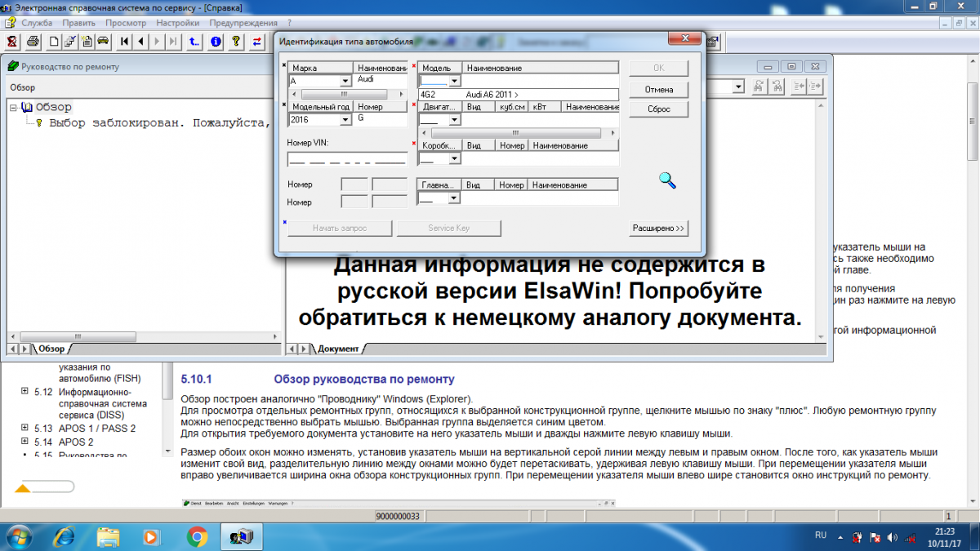
Task: Click the yellow question mark help icon
Action: (236, 41)
